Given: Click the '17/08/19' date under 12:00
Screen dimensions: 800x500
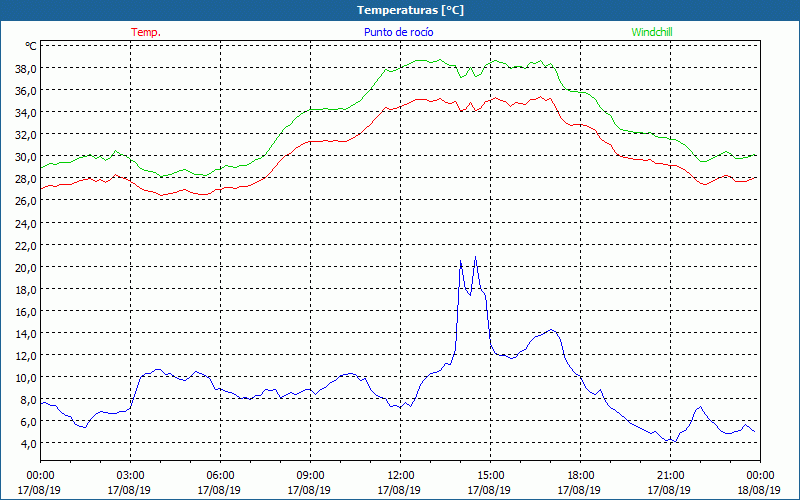Looking at the screenshot, I should 399,490.
